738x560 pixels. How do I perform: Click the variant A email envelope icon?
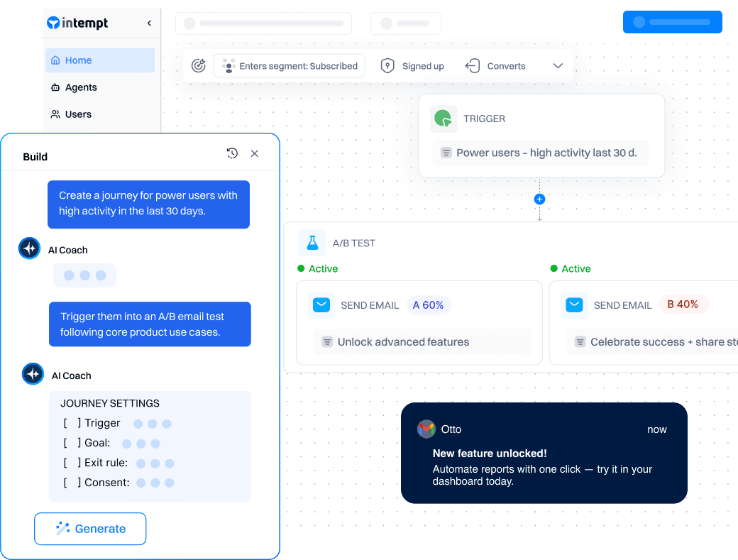point(321,305)
